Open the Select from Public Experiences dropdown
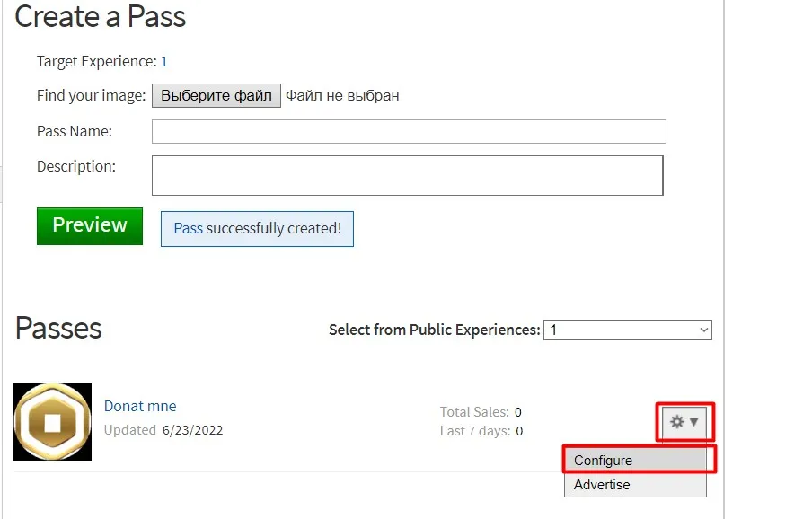Viewport: 812px width, 519px height. tap(628, 330)
